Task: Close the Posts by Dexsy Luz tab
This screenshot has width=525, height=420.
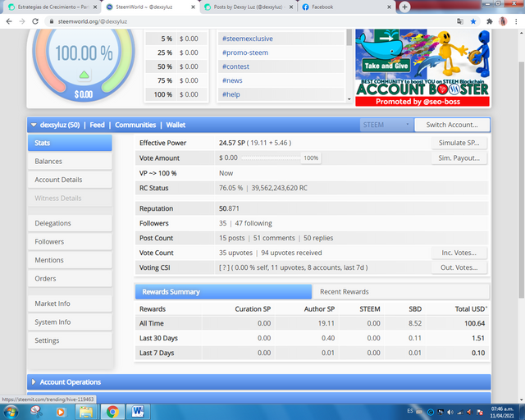Action: (x=291, y=7)
